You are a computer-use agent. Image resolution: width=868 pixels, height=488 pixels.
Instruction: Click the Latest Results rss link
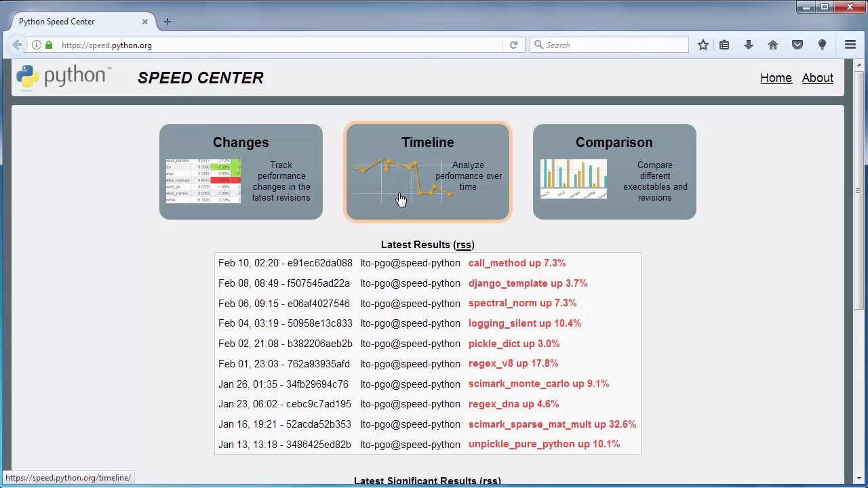(464, 245)
